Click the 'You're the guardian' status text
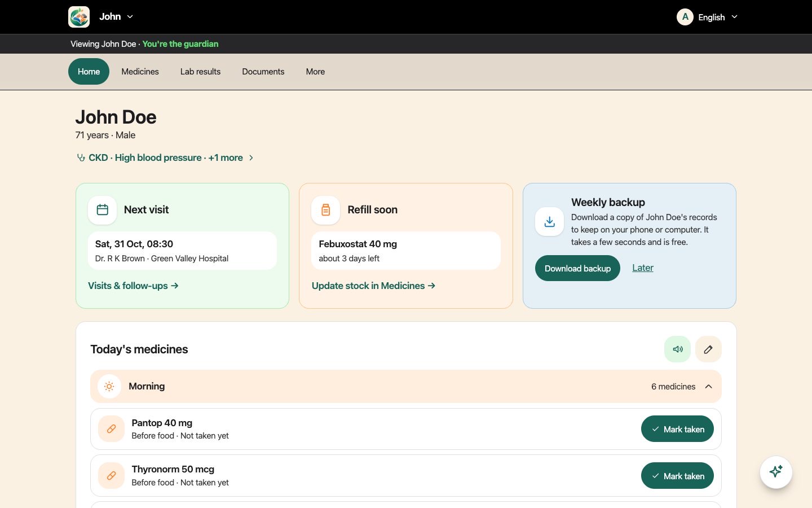The height and width of the screenshot is (508, 812). click(x=180, y=44)
